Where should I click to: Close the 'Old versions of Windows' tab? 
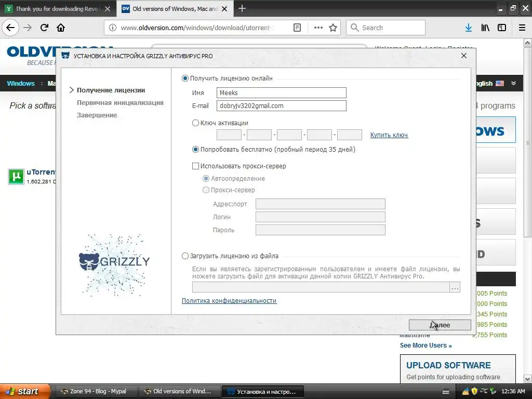point(224,9)
